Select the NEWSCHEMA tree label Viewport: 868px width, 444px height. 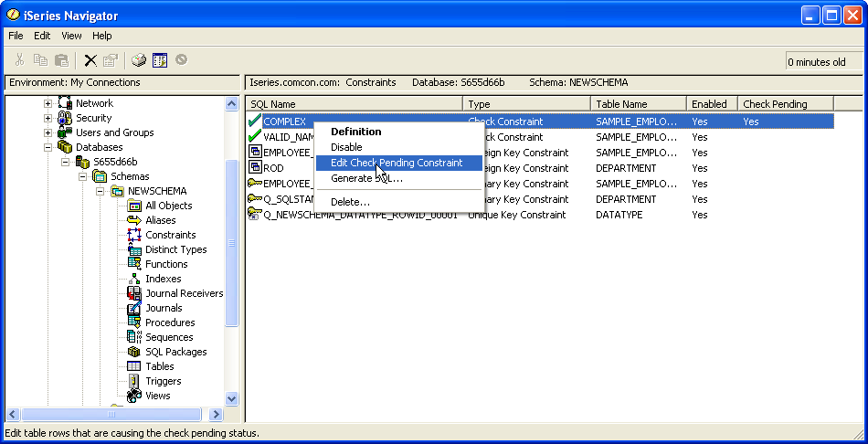click(157, 191)
